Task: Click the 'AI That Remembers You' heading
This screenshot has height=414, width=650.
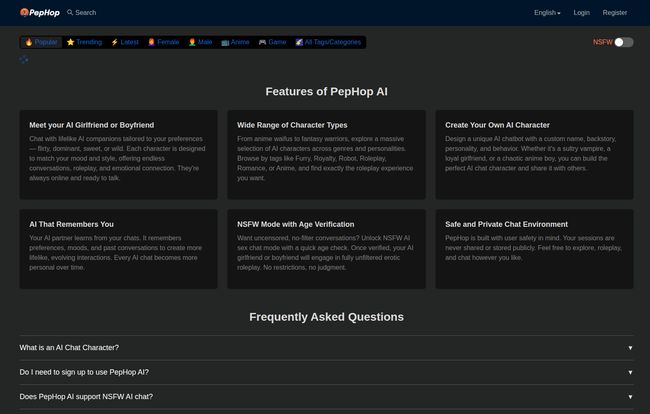Action: click(x=71, y=224)
